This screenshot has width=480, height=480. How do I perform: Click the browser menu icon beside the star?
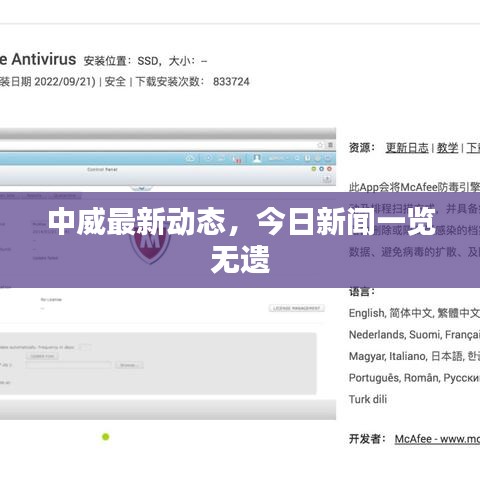(330, 145)
